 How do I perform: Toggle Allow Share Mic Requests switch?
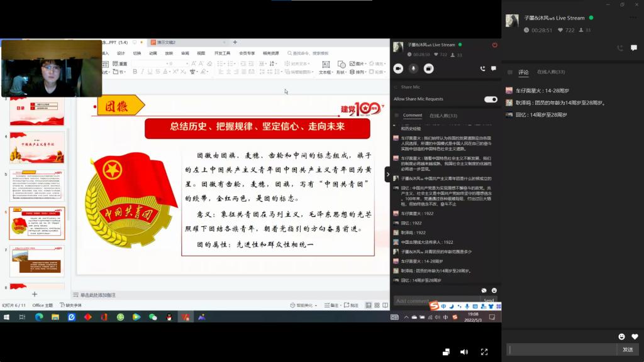pos(491,99)
